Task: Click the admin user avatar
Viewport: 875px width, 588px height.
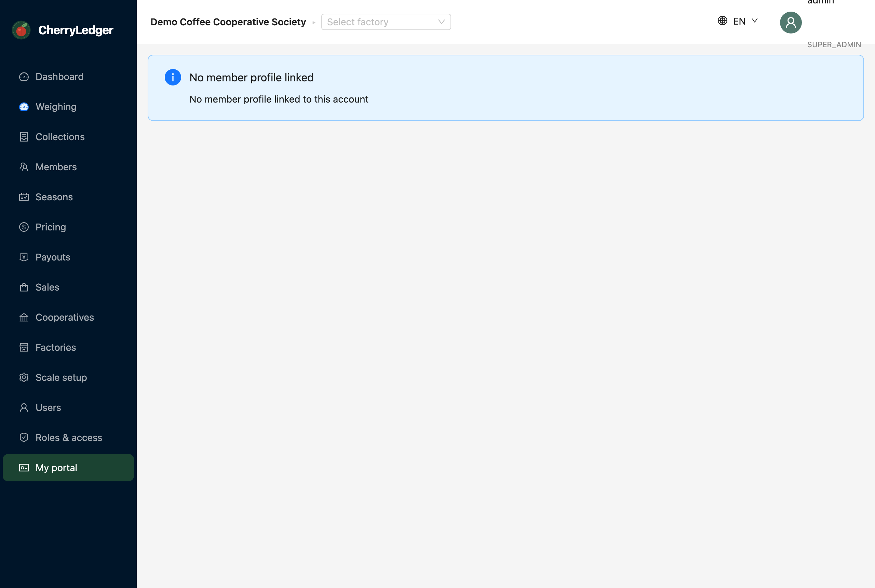Action: 791,23
